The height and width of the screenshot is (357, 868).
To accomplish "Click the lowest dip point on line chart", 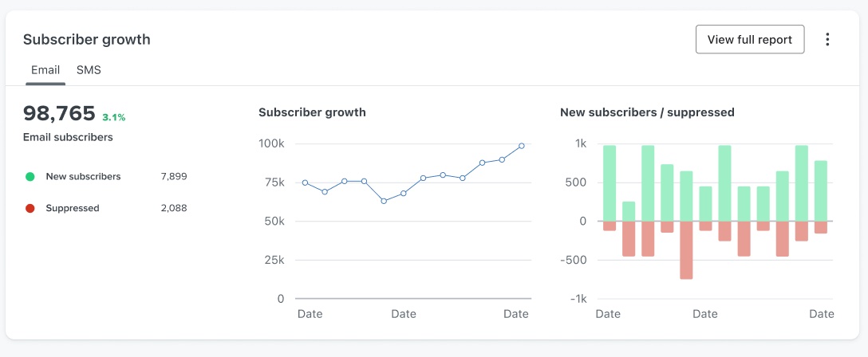I will point(384,201).
